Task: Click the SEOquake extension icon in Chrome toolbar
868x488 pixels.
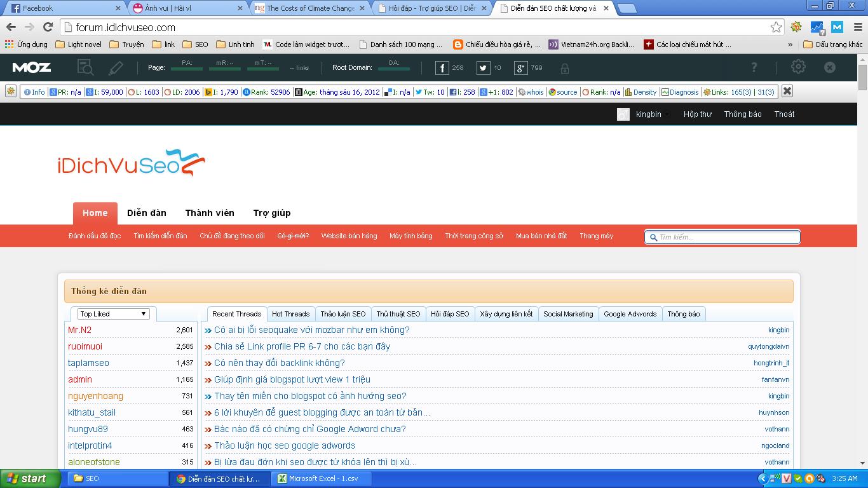Action: click(x=796, y=27)
